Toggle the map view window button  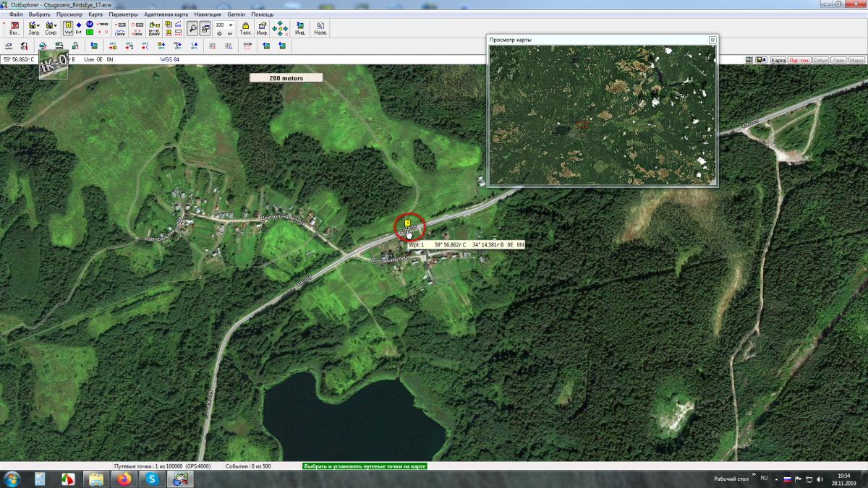(x=205, y=29)
